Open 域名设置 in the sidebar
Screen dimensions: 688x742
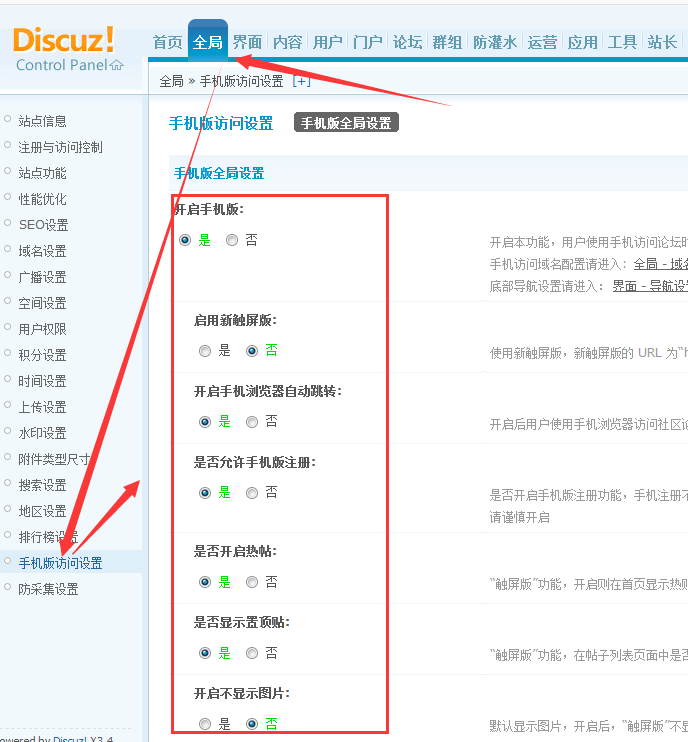tap(42, 251)
